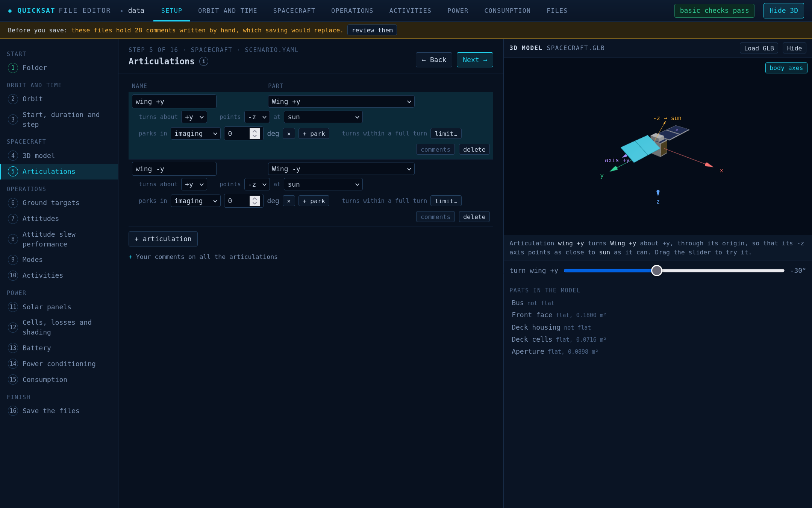This screenshot has height=508, width=812.
Task: Open step 11 Solar panels in sidebar
Action: (x=59, y=307)
